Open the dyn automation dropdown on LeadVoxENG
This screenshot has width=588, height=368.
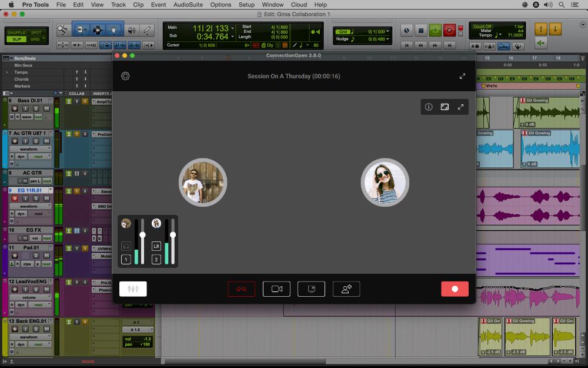click(x=21, y=304)
